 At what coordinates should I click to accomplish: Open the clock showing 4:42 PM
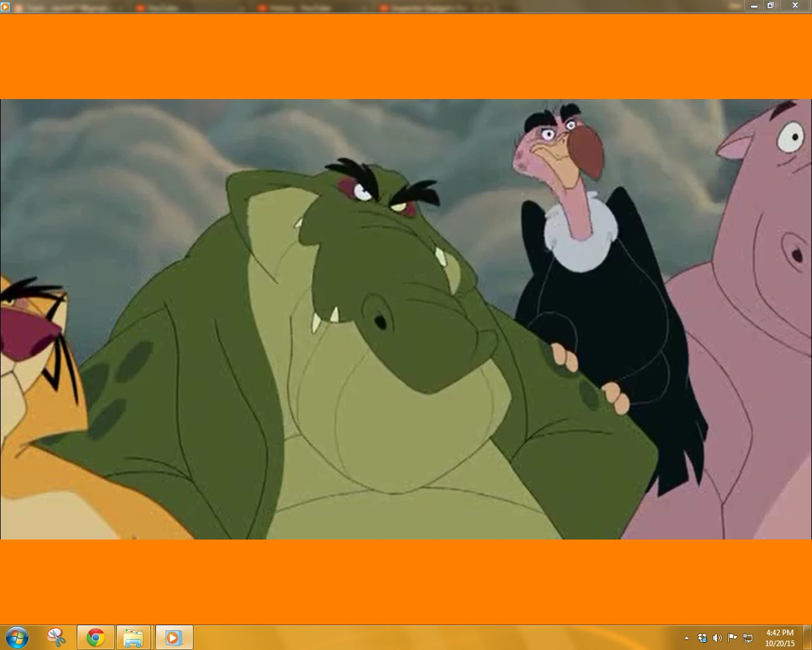(x=780, y=637)
